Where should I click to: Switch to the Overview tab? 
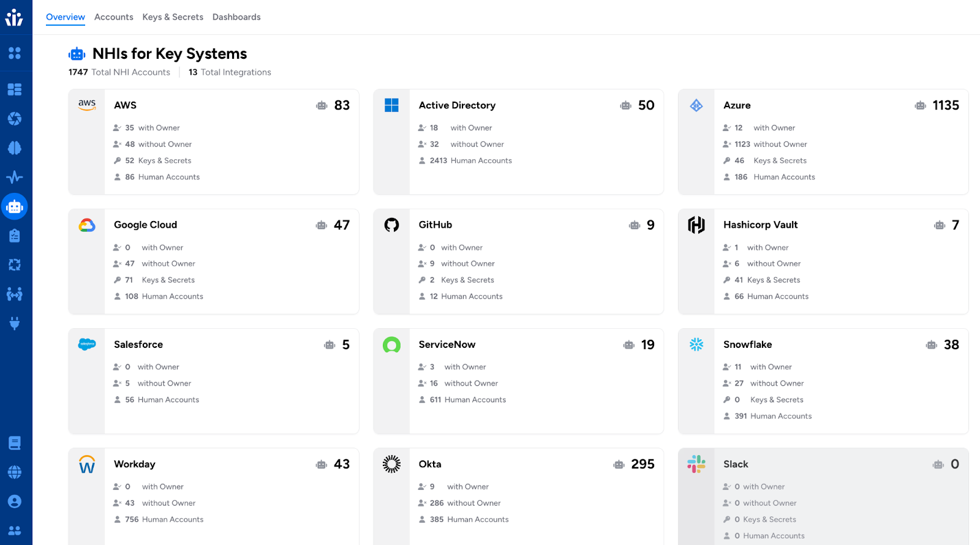pyautogui.click(x=66, y=17)
